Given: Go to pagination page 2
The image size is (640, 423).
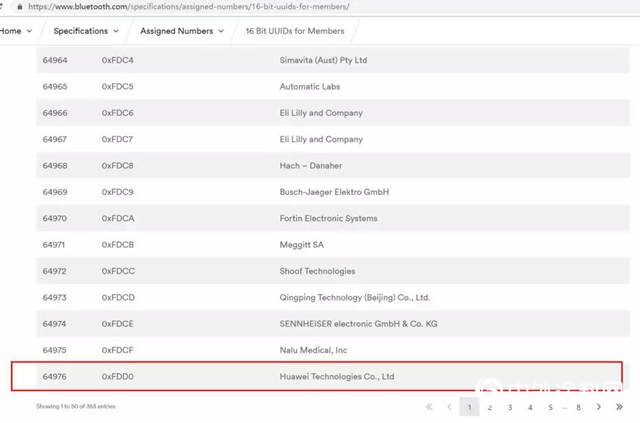Looking at the screenshot, I should (490, 407).
